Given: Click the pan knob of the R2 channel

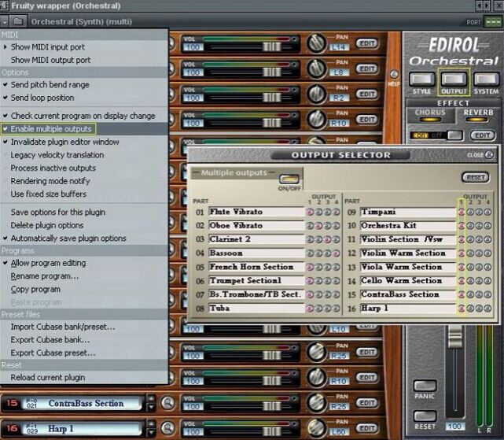Looking at the screenshot, I should (316, 94).
